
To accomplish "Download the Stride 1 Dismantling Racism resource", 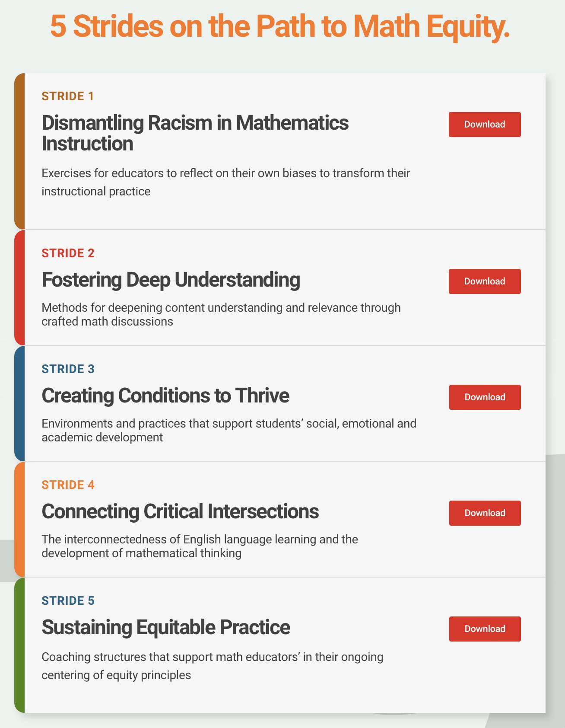I will 485,125.
